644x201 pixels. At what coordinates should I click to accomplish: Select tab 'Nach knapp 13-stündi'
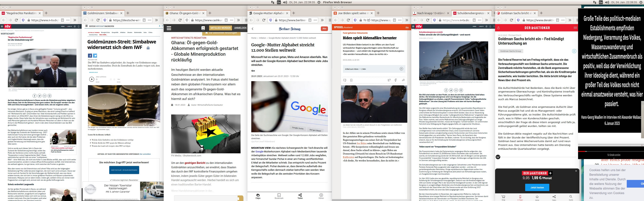pyautogui.click(x=431, y=13)
